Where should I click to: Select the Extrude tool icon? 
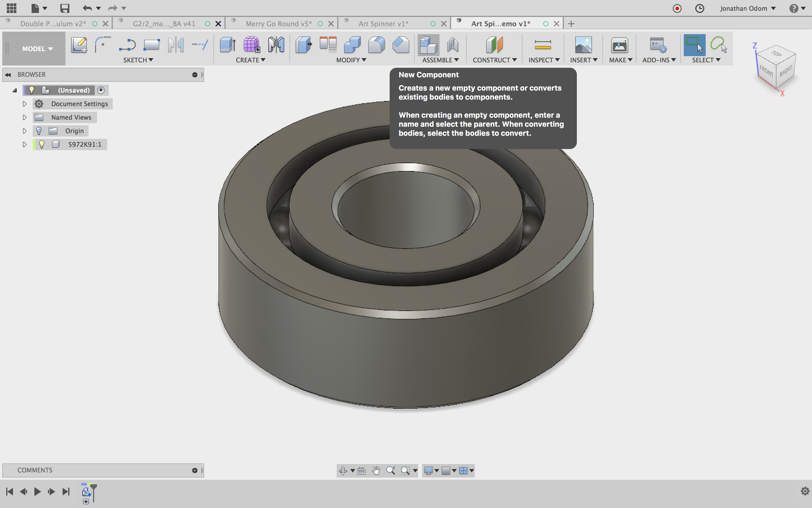pyautogui.click(x=227, y=45)
